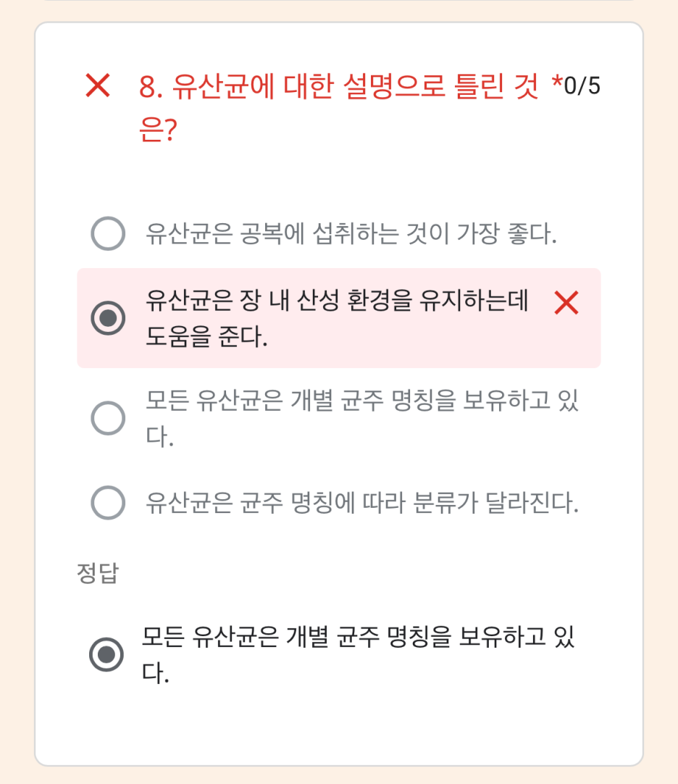This screenshot has height=784, width=678.
Task: Select the radio for 균주 명칭에 따라 분류가 option
Action: tap(108, 503)
